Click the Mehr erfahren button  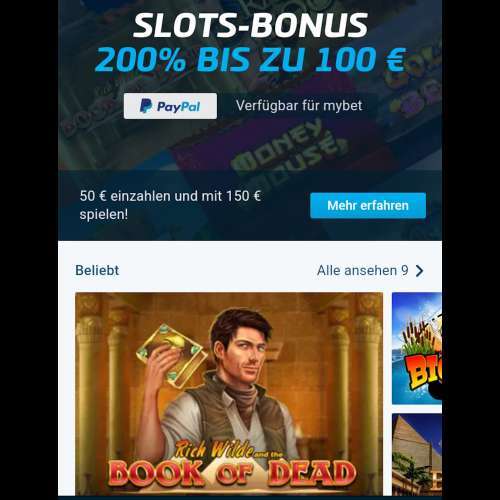[368, 205]
